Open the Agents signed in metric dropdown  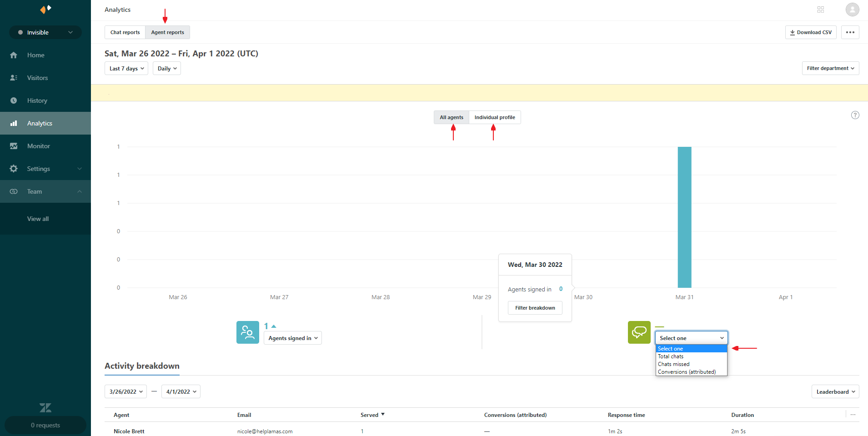pos(293,338)
